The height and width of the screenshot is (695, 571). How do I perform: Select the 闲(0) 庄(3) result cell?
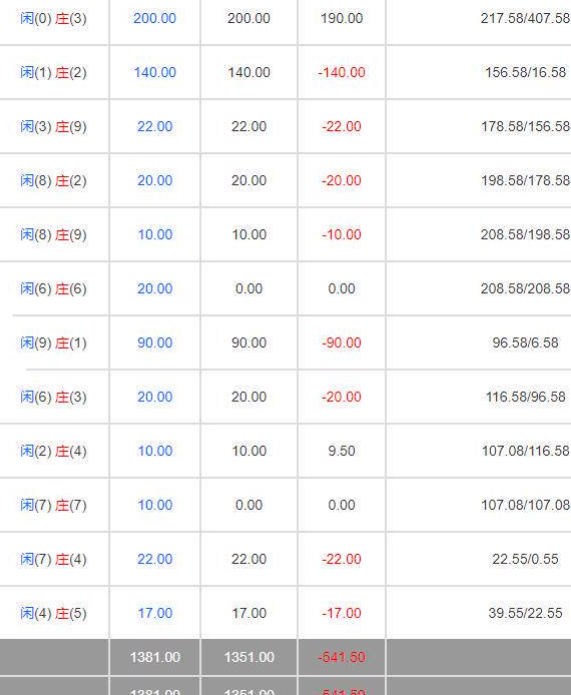[53, 19]
